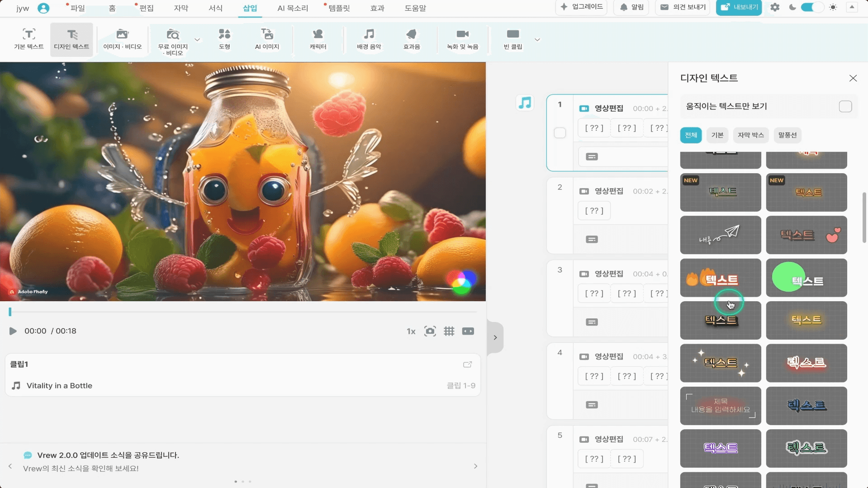868x488 pixels.
Task: Insert a 빈 클립
Action: coord(513,39)
